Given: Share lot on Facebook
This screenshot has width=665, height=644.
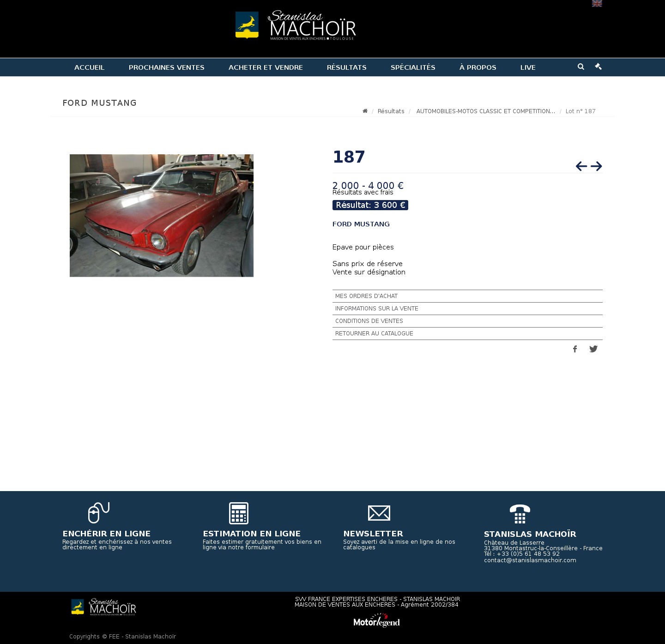Looking at the screenshot, I should pyautogui.click(x=575, y=349).
